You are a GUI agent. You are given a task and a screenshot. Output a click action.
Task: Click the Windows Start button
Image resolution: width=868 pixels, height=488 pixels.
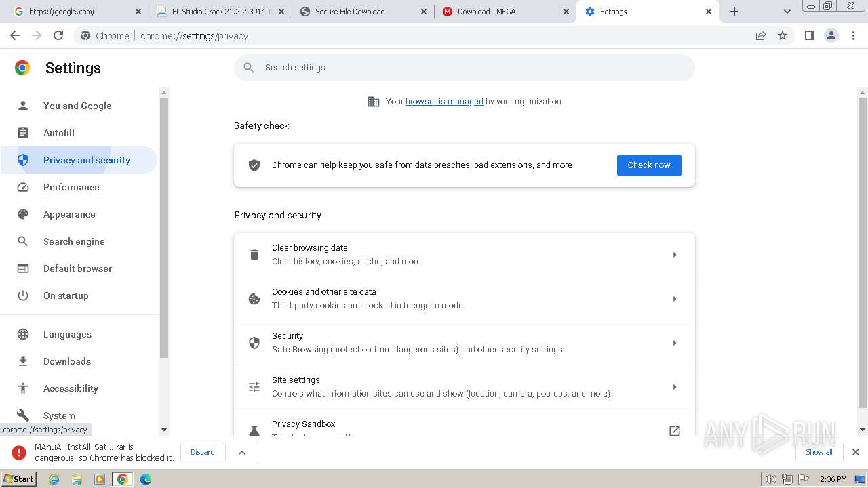(x=18, y=479)
